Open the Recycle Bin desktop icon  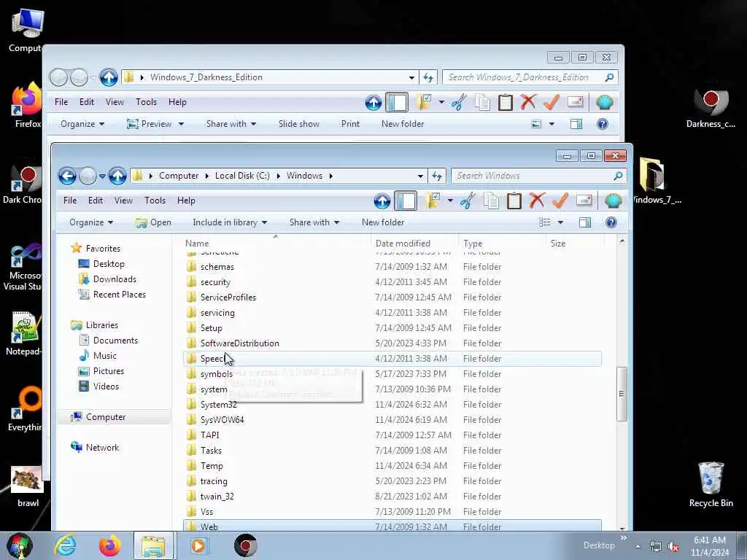pyautogui.click(x=711, y=484)
